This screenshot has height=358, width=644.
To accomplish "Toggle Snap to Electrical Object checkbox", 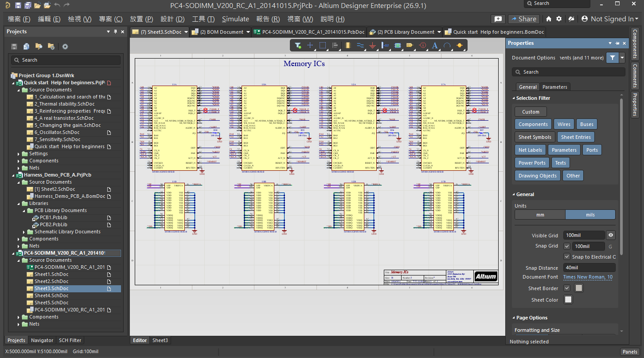I will click(x=567, y=257).
